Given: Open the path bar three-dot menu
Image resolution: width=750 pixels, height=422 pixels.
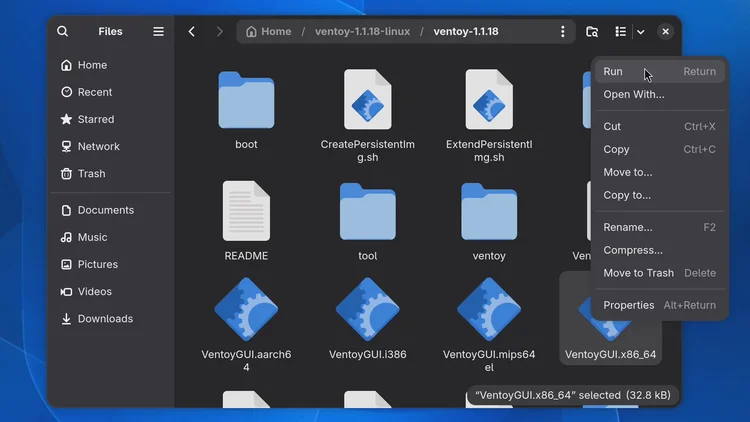Looking at the screenshot, I should point(562,32).
